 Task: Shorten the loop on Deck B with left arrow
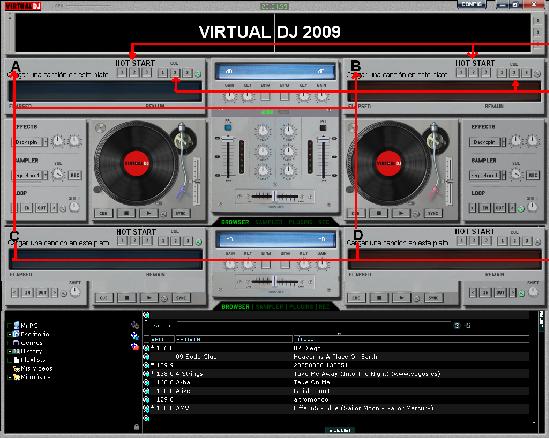click(x=472, y=208)
